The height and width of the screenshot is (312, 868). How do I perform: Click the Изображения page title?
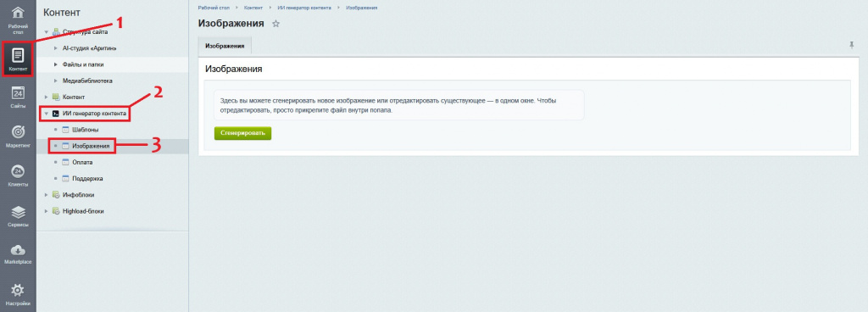coord(231,23)
